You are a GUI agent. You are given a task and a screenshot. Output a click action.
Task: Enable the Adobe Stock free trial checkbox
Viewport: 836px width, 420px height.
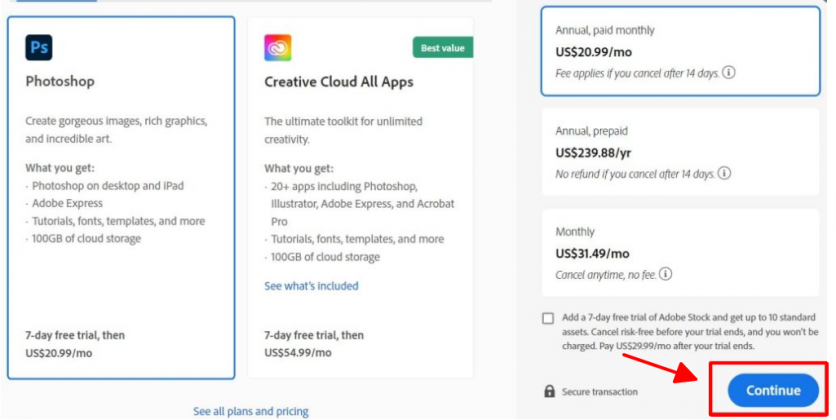[x=547, y=318]
